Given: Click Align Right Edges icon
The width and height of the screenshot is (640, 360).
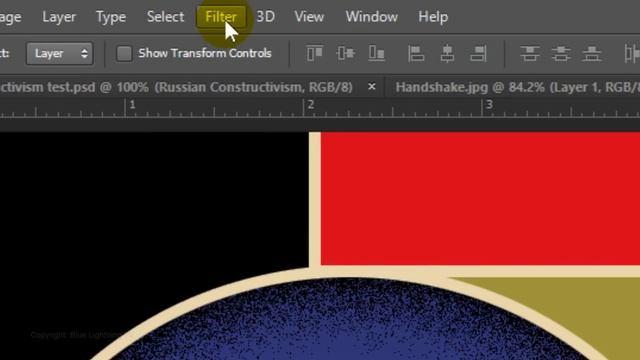Looking at the screenshot, I should point(478,53).
